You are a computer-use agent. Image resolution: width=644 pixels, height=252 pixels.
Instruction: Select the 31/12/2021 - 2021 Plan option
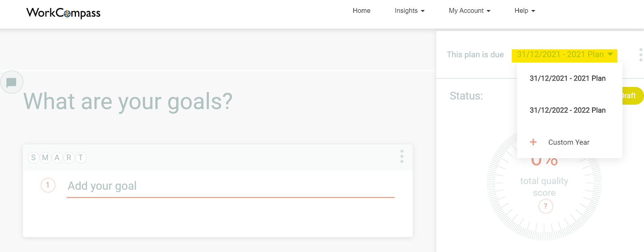coord(568,78)
